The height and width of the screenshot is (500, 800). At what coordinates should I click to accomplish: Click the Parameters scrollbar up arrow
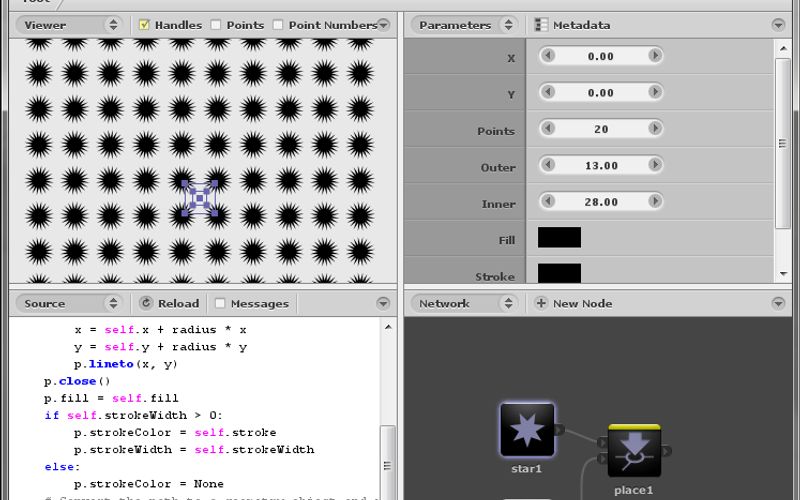783,48
